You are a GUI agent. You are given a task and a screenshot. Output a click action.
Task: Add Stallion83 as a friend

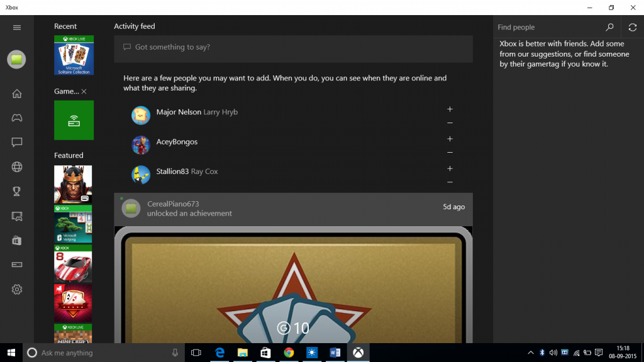[x=450, y=168]
